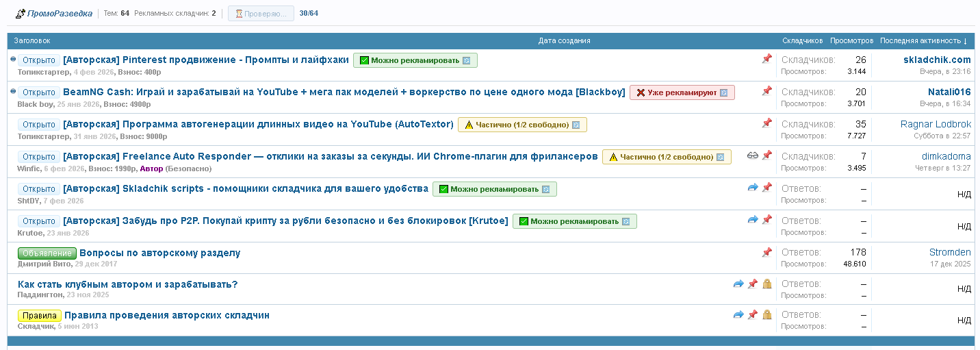
Task: Click pin icon in Skladchik scripts row
Action: [x=766, y=188]
